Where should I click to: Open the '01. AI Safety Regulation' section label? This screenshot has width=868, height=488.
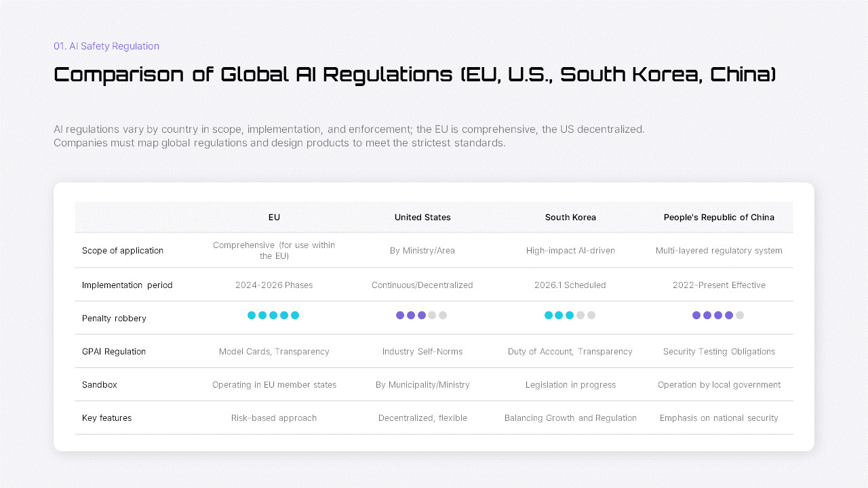point(106,46)
